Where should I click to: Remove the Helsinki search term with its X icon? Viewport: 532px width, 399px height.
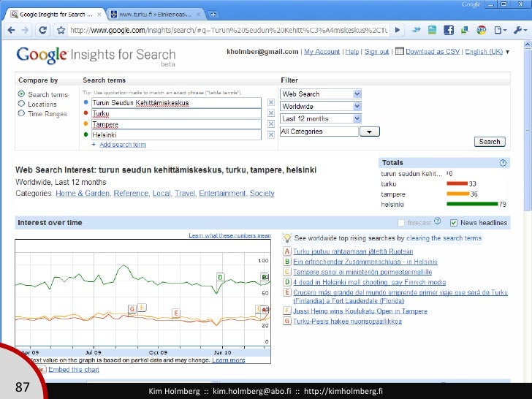271,135
